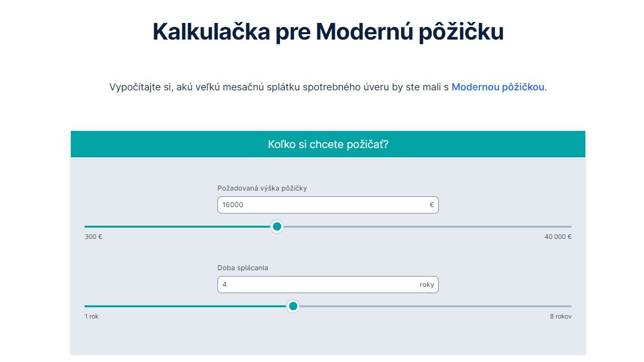
Task: Click the title "Kalkulačka pre Modernú pôžičku"
Action: (328, 31)
